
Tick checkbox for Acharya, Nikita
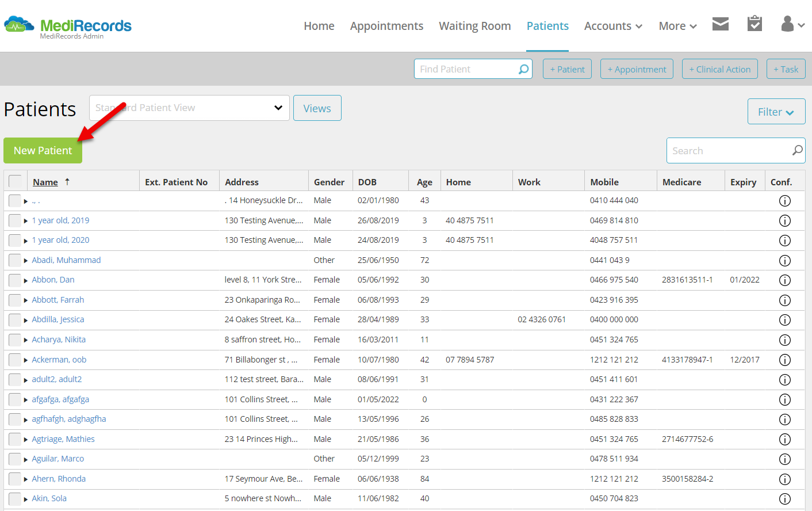(15, 340)
